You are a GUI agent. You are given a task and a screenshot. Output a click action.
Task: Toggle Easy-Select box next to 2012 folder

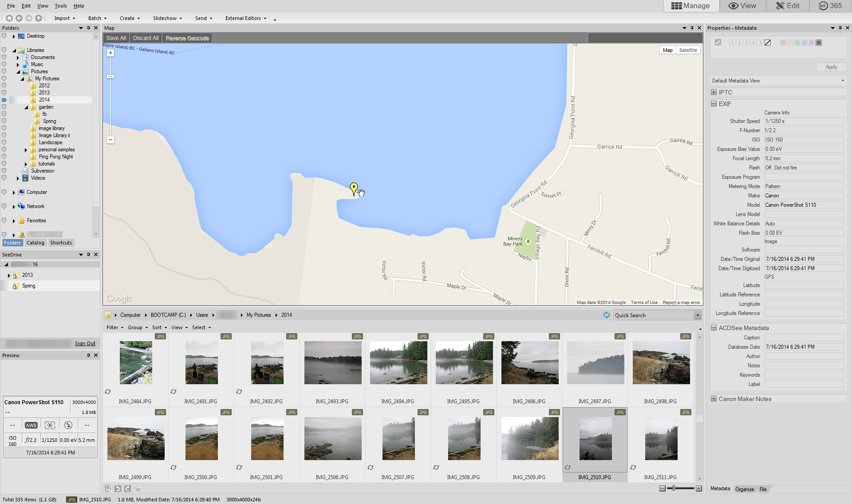tap(4, 86)
